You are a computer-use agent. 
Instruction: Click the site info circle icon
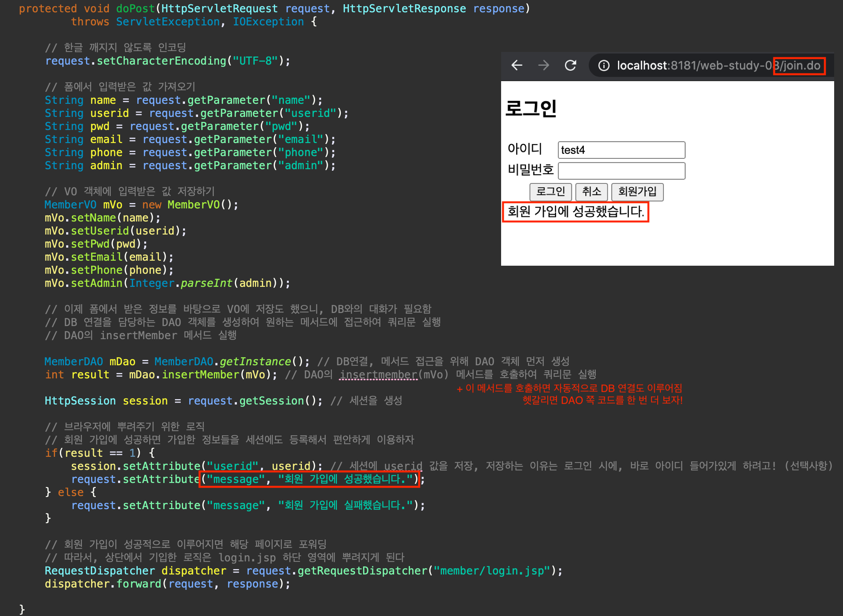(x=604, y=66)
